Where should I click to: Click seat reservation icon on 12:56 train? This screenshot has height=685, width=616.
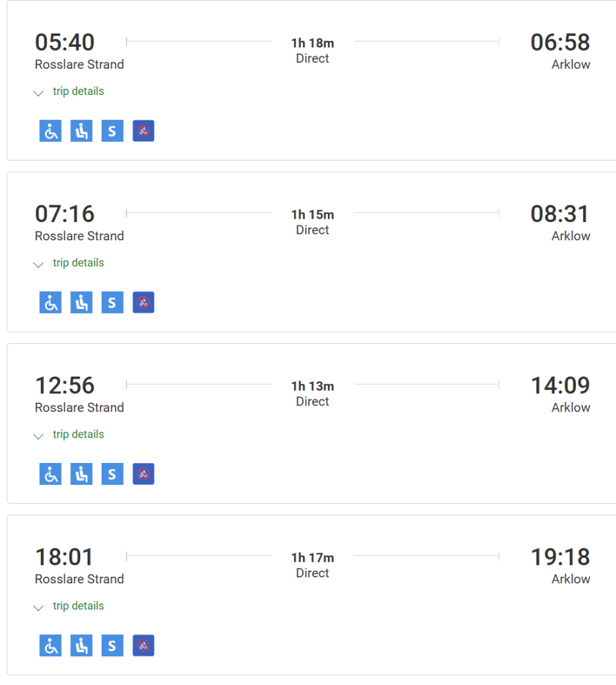(81, 474)
